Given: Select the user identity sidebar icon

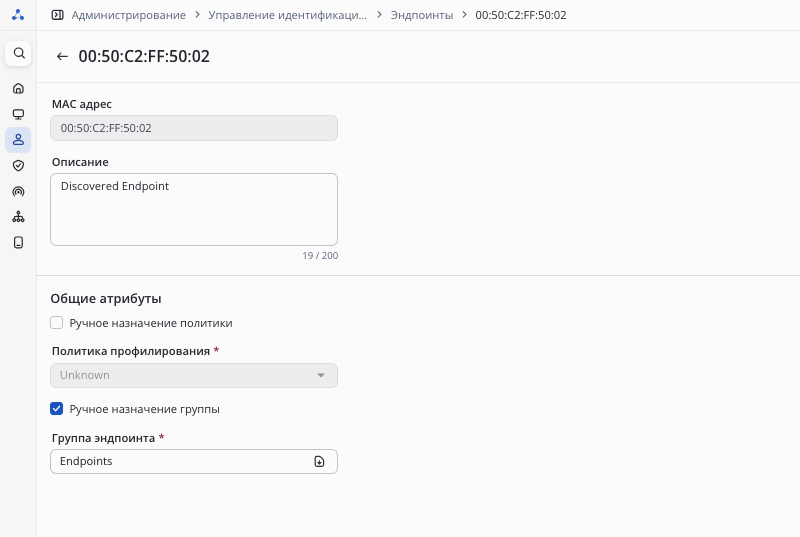Looking at the screenshot, I should (18, 140).
